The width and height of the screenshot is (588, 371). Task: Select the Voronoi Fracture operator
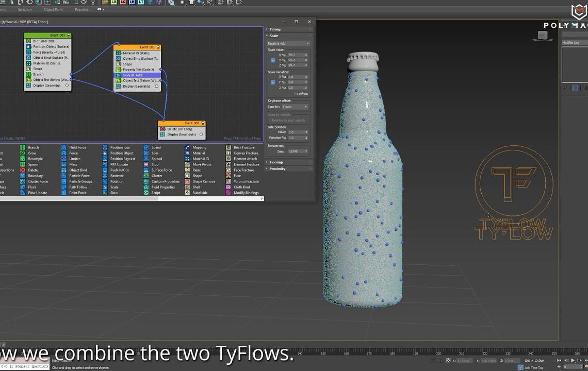pyautogui.click(x=242, y=181)
